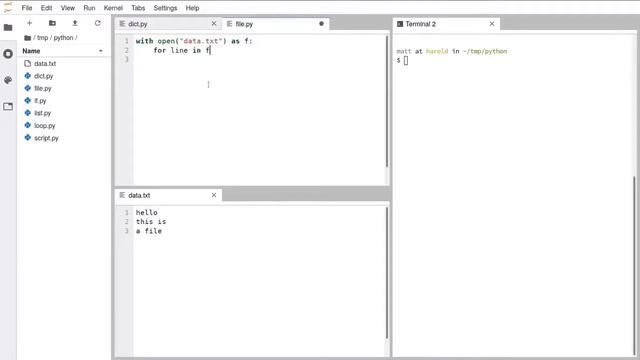Screen dimensions: 640x360
Task: Click the JupyterLab logo
Action: [8, 7]
